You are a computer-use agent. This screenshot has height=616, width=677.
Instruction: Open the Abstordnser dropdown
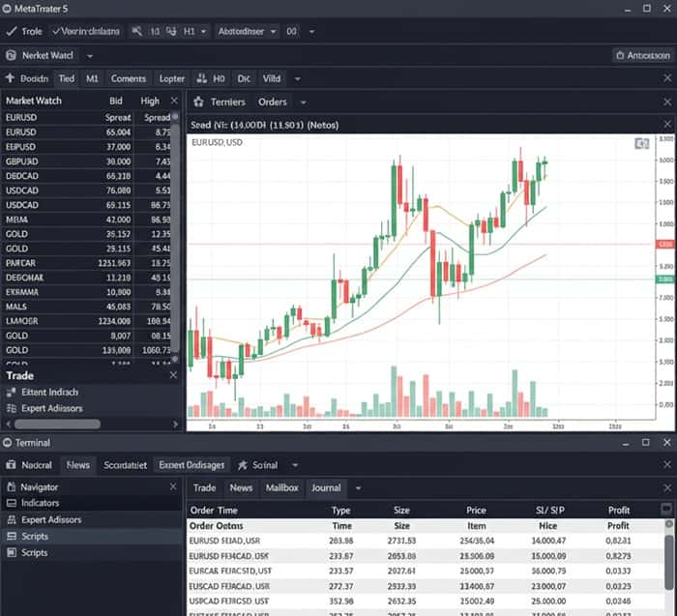[247, 31]
